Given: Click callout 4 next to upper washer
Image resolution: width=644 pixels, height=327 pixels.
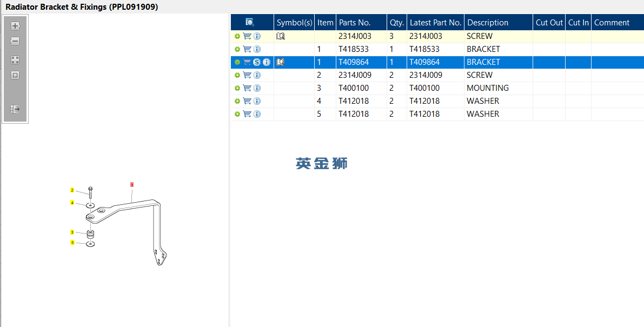Looking at the screenshot, I should coord(72,203).
